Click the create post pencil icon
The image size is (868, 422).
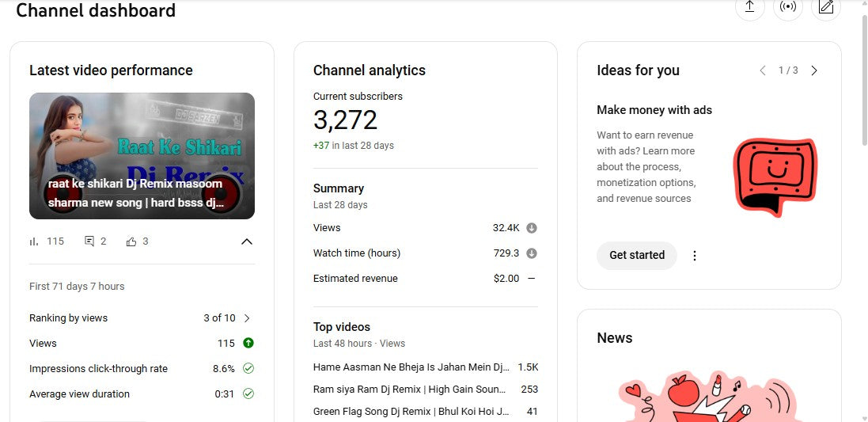[x=825, y=7]
